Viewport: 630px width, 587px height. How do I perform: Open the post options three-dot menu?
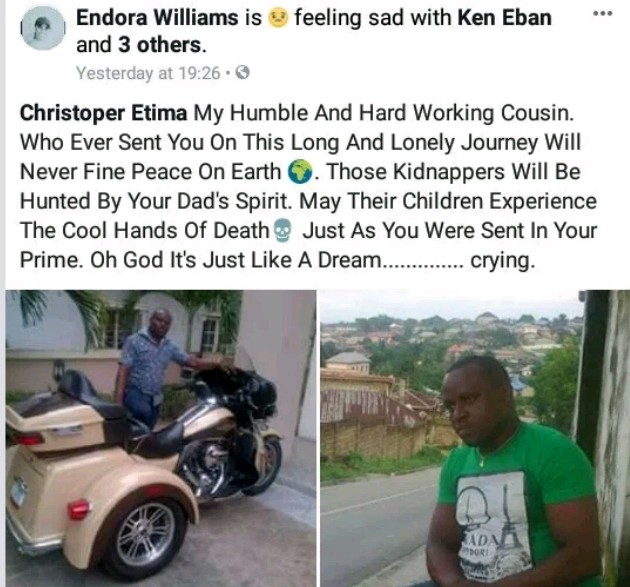coord(603,14)
